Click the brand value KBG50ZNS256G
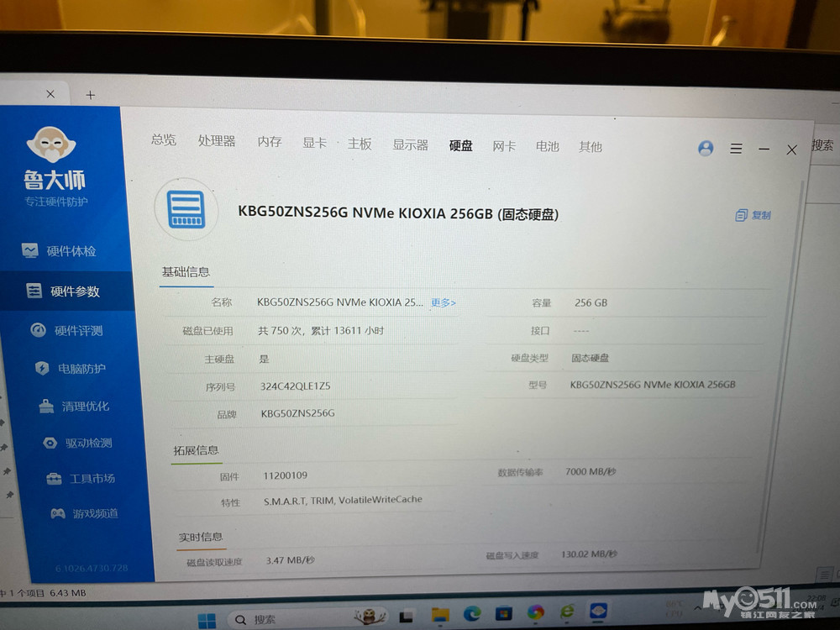Screen dimensions: 840x630 (x=298, y=413)
